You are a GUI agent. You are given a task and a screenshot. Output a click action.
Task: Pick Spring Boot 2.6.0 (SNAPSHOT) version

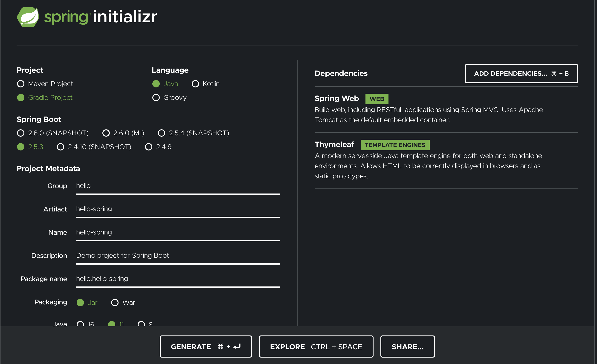pos(21,133)
